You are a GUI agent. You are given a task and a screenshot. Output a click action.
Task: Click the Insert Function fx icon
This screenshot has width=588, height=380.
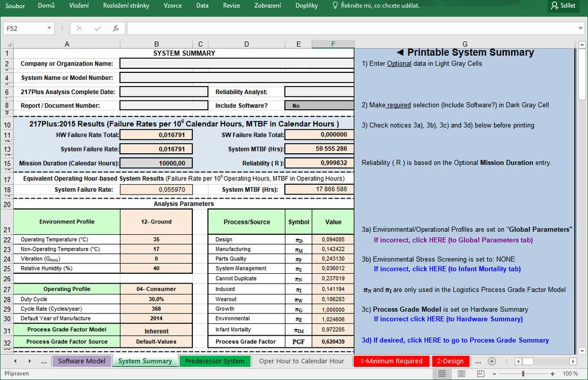(x=116, y=29)
